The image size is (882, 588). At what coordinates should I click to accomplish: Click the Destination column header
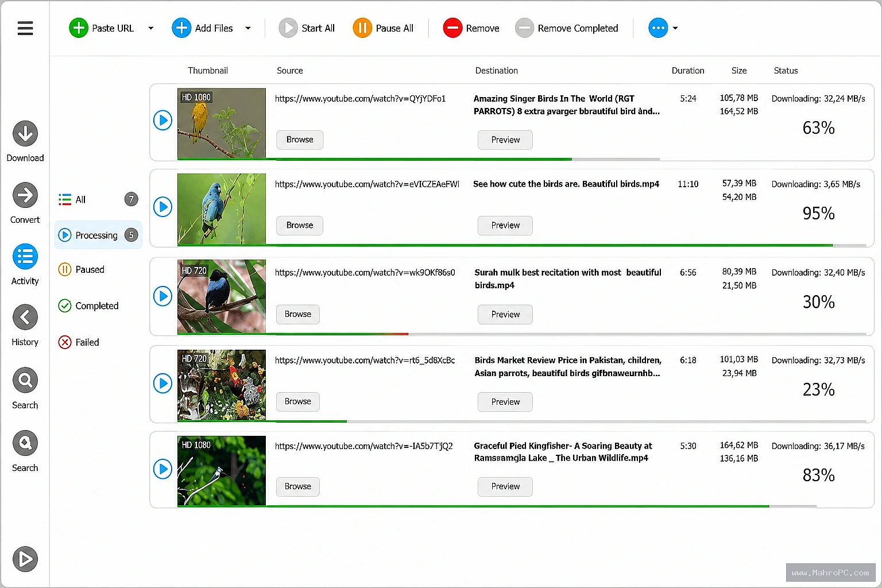coord(497,71)
